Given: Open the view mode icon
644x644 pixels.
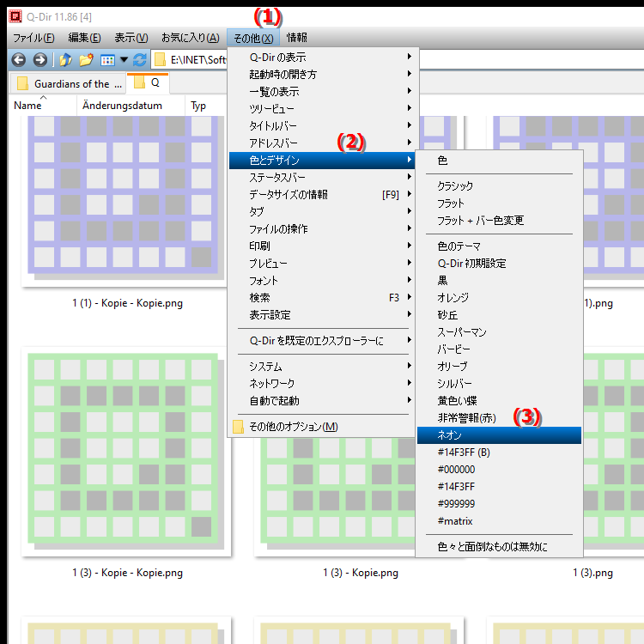Looking at the screenshot, I should pos(107,60).
